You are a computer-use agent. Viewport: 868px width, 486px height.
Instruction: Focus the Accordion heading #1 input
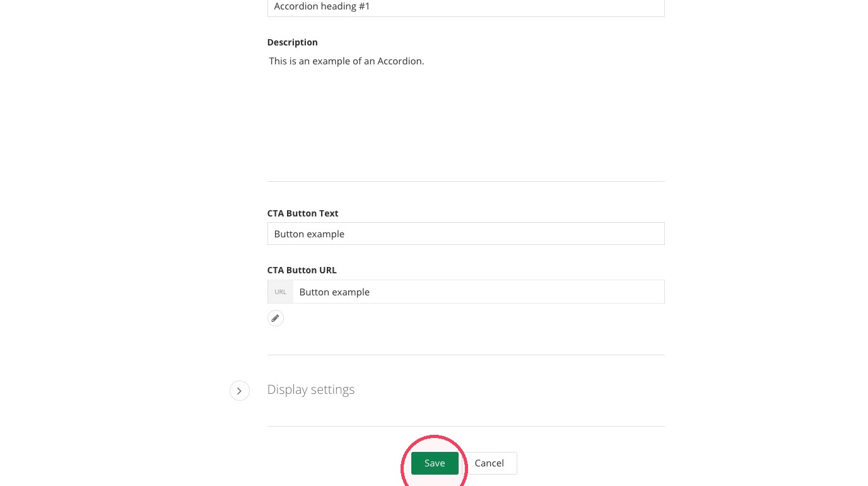466,7
